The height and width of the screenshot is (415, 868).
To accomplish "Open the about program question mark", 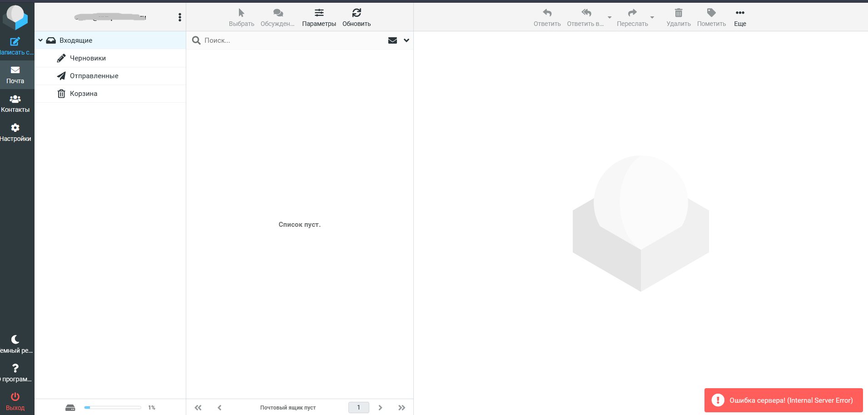I will 15,368.
